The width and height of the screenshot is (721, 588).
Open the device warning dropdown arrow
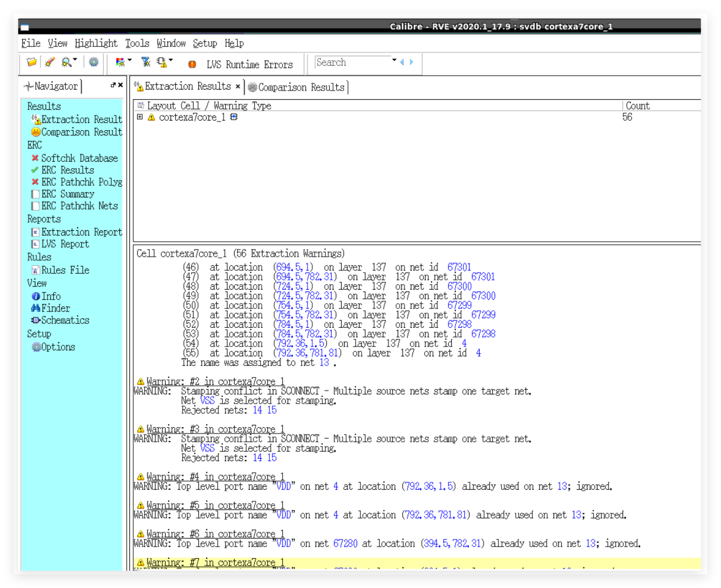[171, 60]
